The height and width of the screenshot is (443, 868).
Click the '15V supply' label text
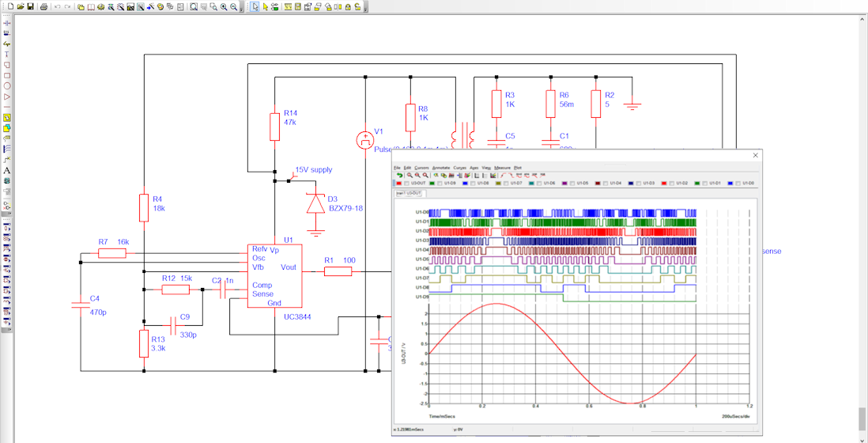[314, 169]
